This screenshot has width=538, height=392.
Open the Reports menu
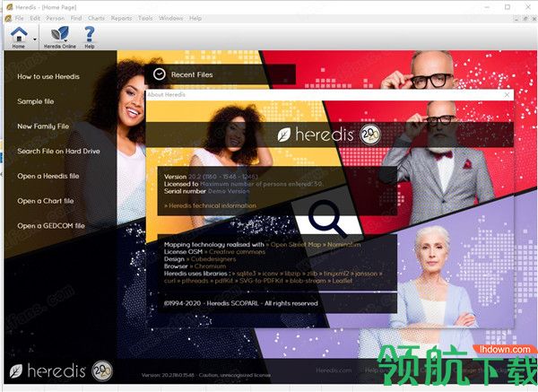coord(121,18)
